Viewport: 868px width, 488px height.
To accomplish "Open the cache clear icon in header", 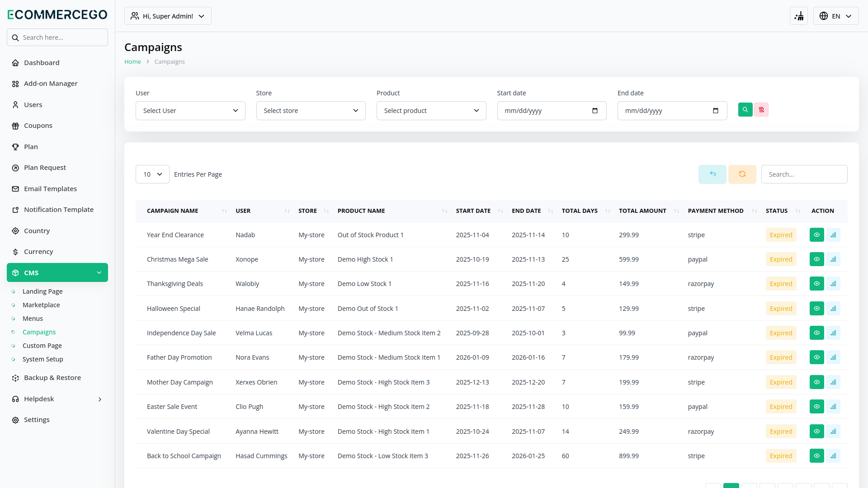I will point(799,16).
